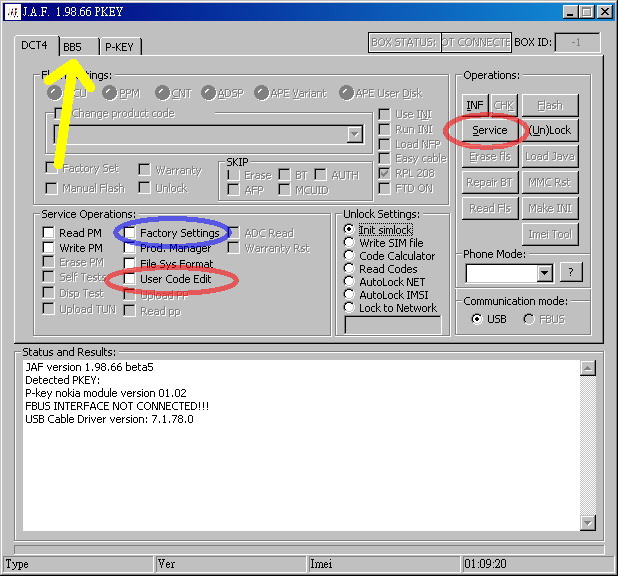
Task: Click the Unlock Settings text input field
Action: tap(392, 325)
